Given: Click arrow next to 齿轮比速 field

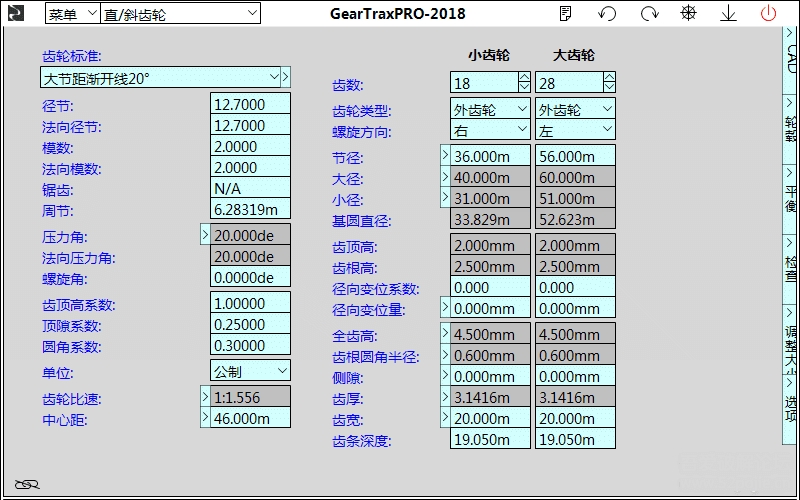Looking at the screenshot, I should (205, 396).
